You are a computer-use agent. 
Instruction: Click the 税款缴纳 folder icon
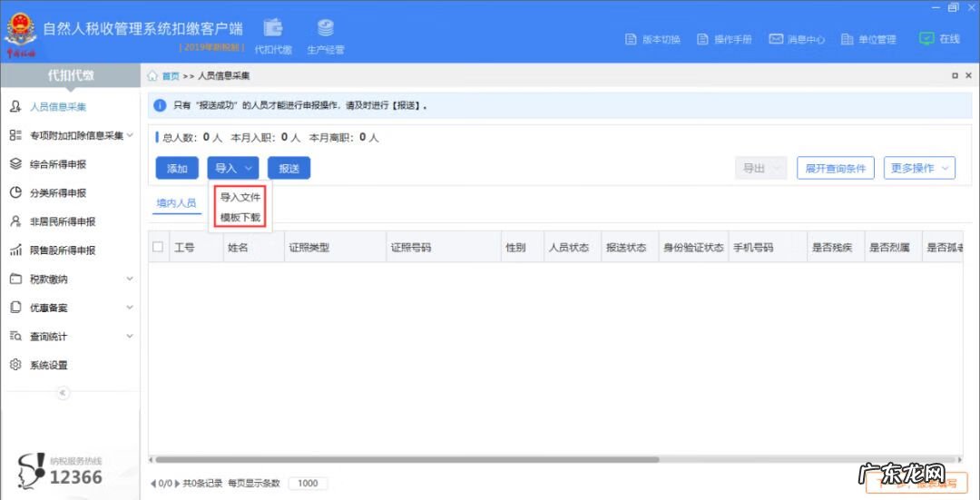point(16,279)
